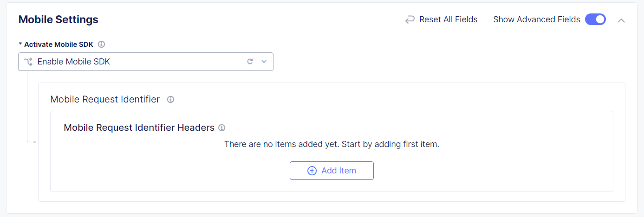Click the required asterisk before Activate Mobile SDK
644x217 pixels.
(20, 45)
